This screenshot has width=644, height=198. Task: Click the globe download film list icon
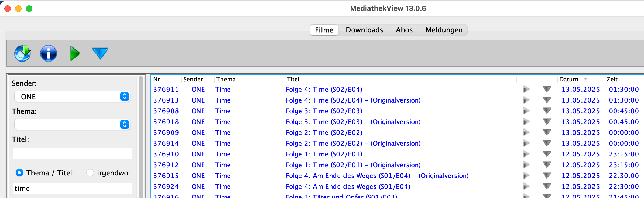click(22, 53)
